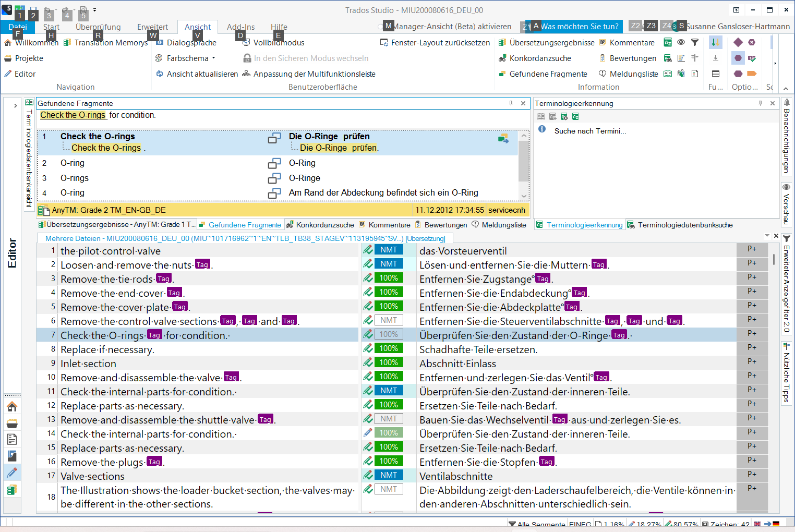Screen dimensions: 795x532
Task: Click Manager-Ansicht (Beta) aktivieren
Action: click(445, 27)
